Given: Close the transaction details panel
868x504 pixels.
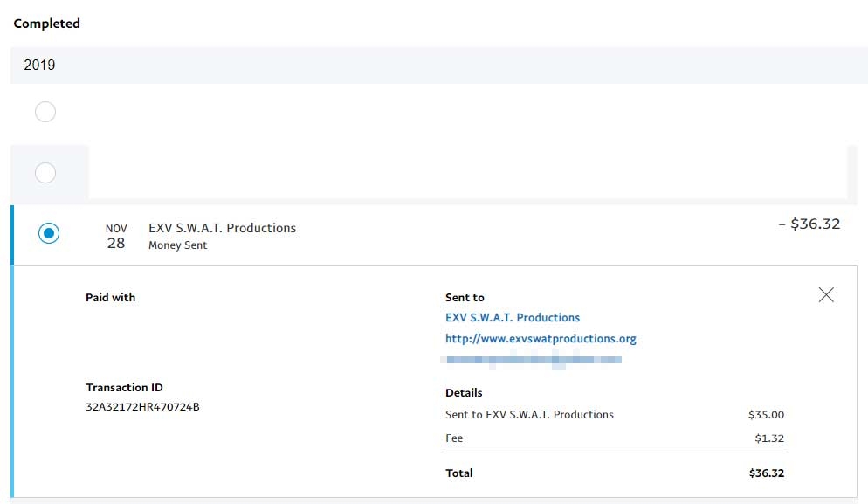Looking at the screenshot, I should [826, 294].
